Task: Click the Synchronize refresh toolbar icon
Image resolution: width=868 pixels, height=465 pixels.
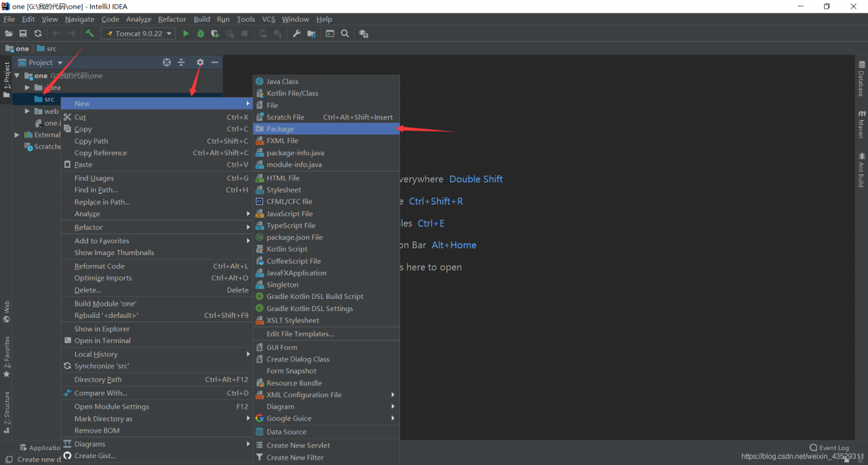Action: pos(38,33)
